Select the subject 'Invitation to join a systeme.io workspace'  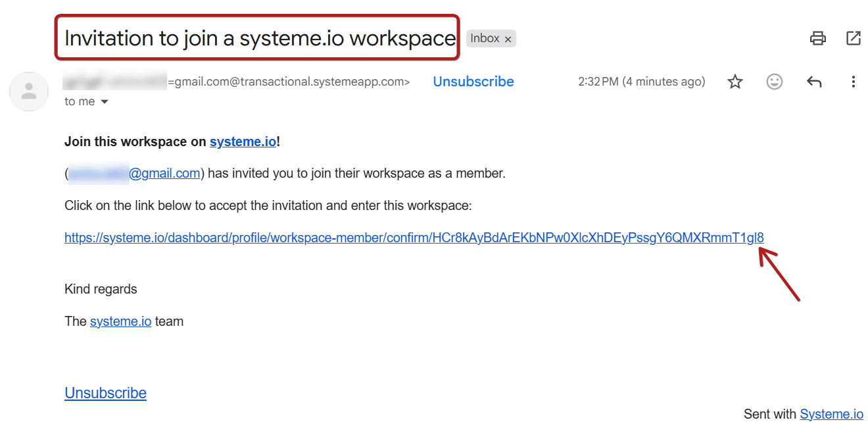tap(260, 38)
